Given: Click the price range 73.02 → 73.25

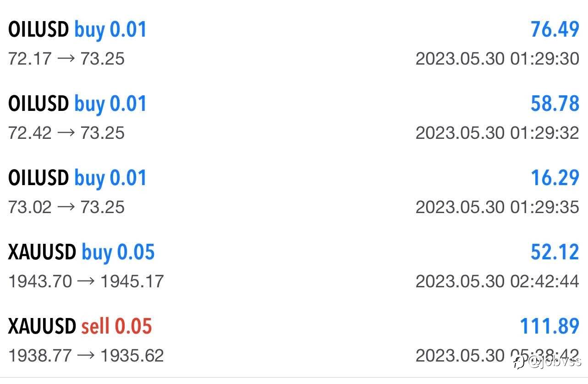Looking at the screenshot, I should (66, 207).
